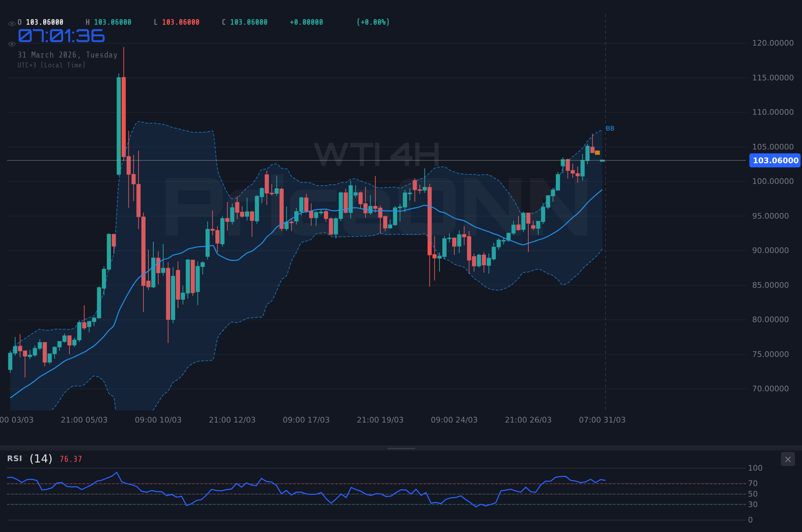Click the 07:00 31/03 time axis label
This screenshot has height=532, width=802.
602,420
